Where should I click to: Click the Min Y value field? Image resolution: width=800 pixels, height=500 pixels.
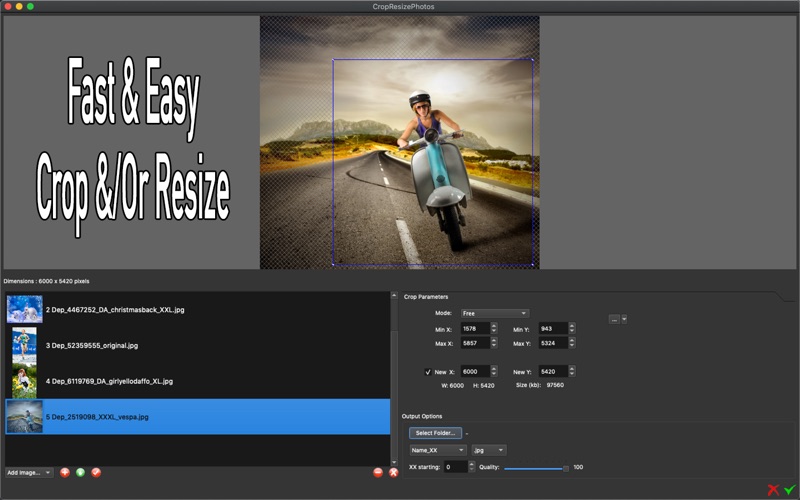pyautogui.click(x=553, y=329)
